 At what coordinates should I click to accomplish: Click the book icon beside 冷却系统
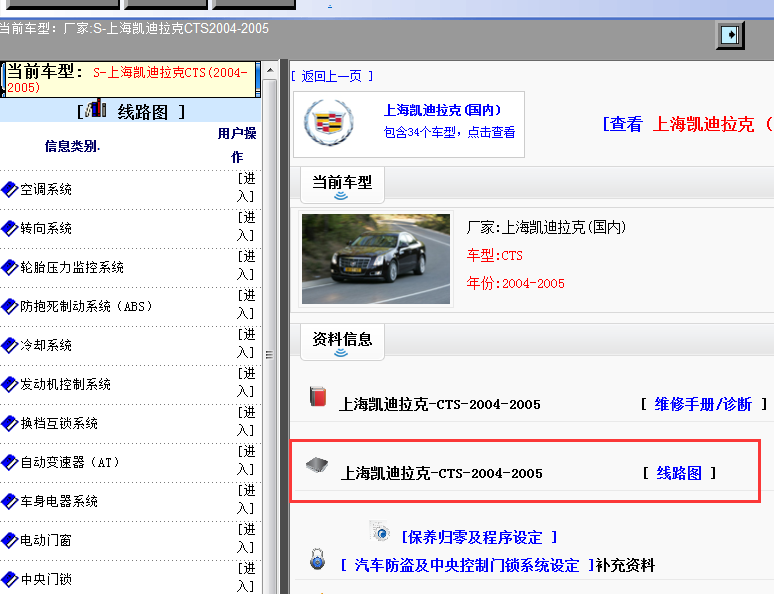tap(9, 345)
